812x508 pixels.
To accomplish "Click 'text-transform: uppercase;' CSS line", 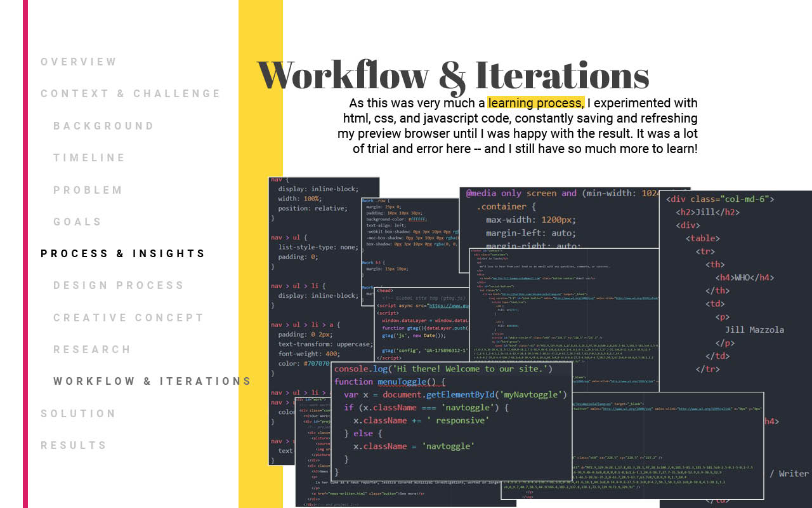I will 325,344.
